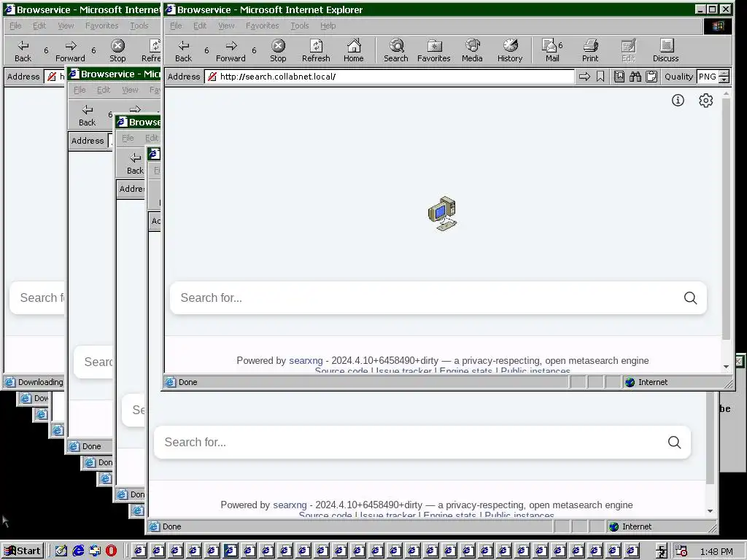Open the Favorites menu in the front window
747x560 pixels.
(x=263, y=26)
